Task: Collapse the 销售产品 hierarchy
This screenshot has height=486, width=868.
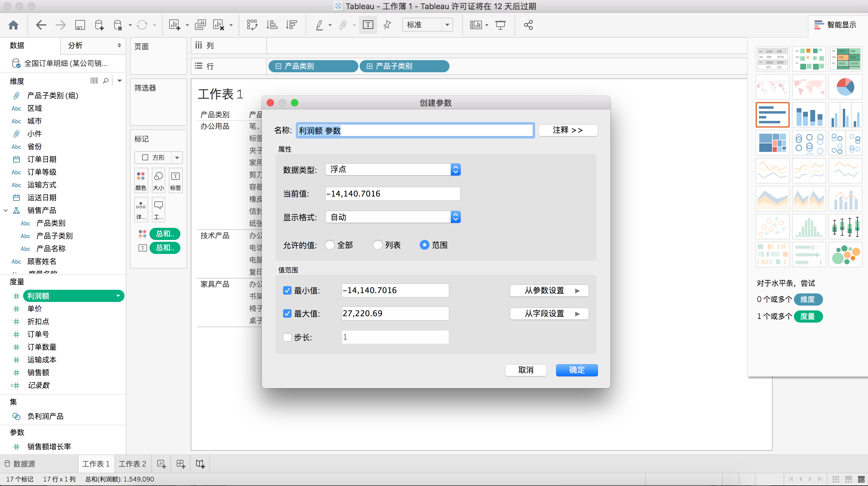Action: (6, 210)
